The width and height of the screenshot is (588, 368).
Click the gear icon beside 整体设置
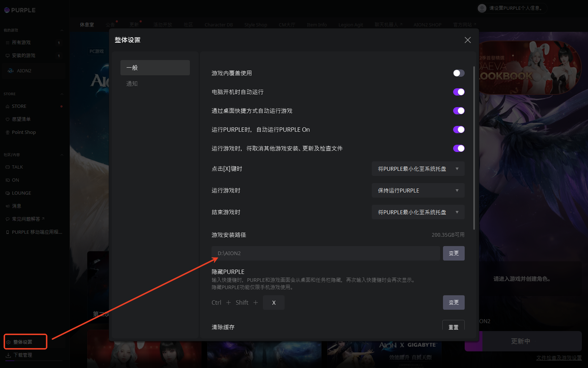(8, 342)
